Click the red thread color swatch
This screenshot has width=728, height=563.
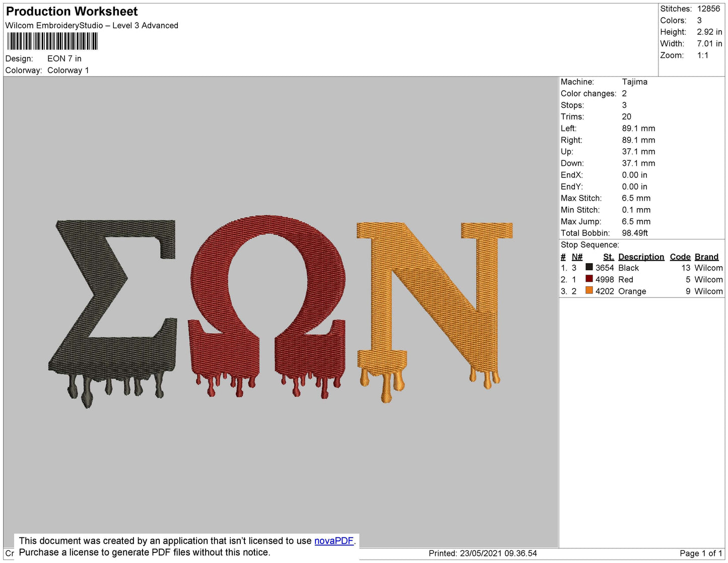589,279
